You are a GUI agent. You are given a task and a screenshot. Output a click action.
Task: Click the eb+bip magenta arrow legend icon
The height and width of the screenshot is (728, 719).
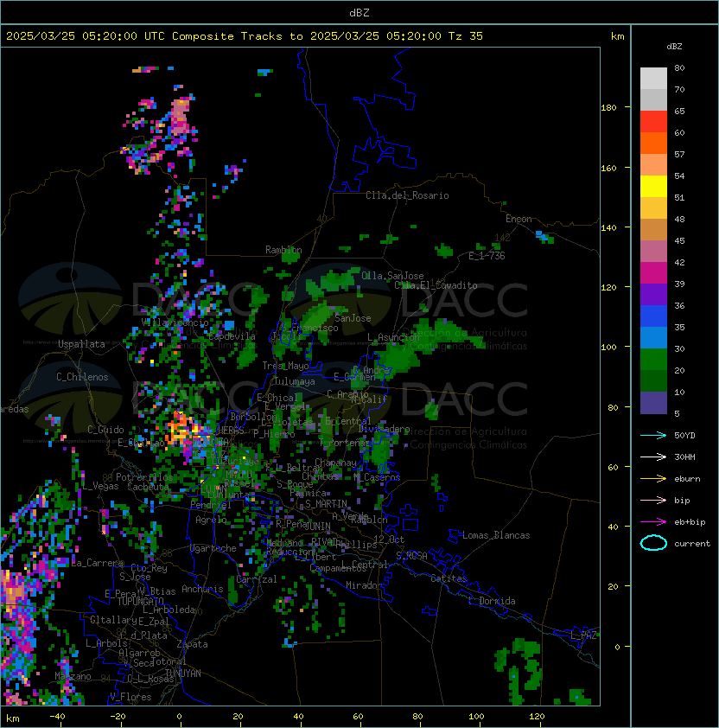[653, 522]
